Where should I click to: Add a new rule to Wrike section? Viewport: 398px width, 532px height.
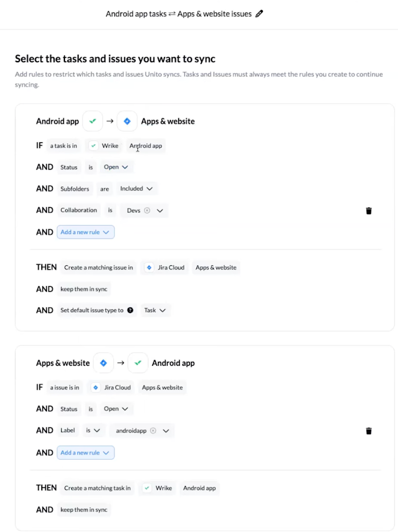85,232
